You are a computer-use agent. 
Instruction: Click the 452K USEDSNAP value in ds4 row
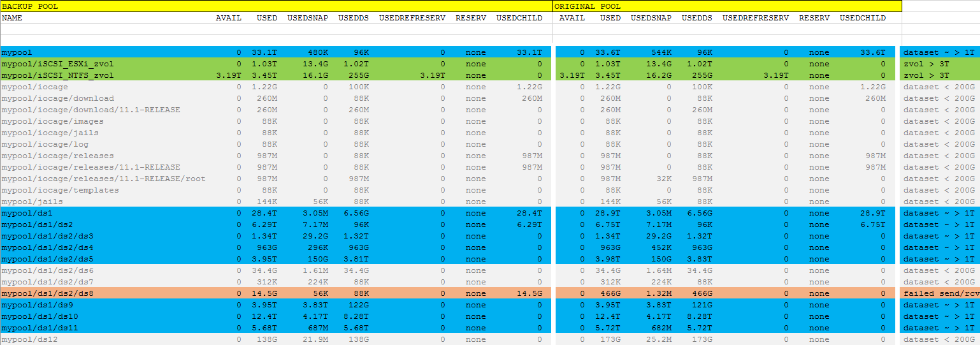point(661,247)
